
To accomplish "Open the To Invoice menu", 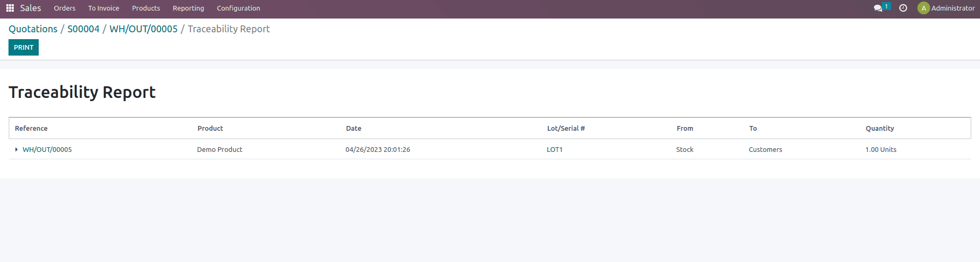I will [103, 8].
